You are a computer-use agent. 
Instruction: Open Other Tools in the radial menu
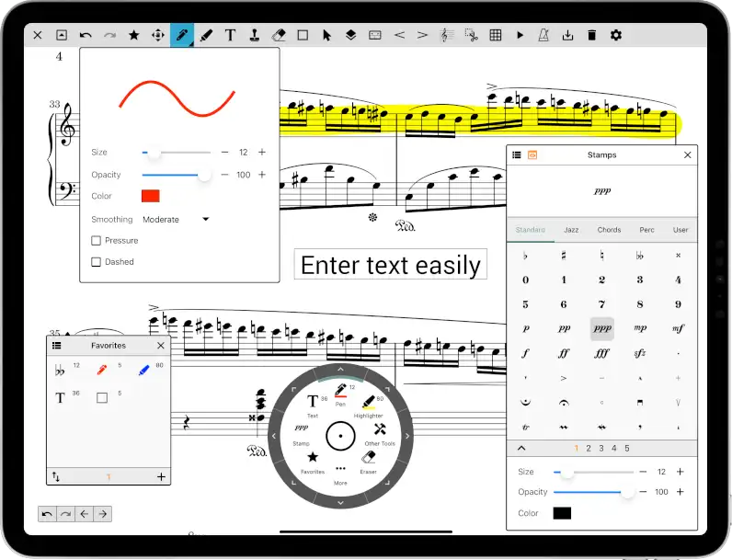(x=379, y=432)
